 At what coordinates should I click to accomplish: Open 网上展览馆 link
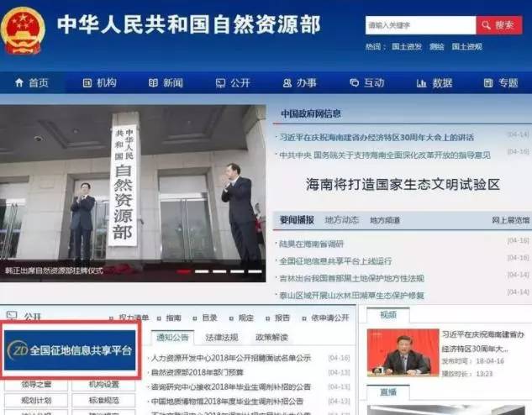point(511,220)
